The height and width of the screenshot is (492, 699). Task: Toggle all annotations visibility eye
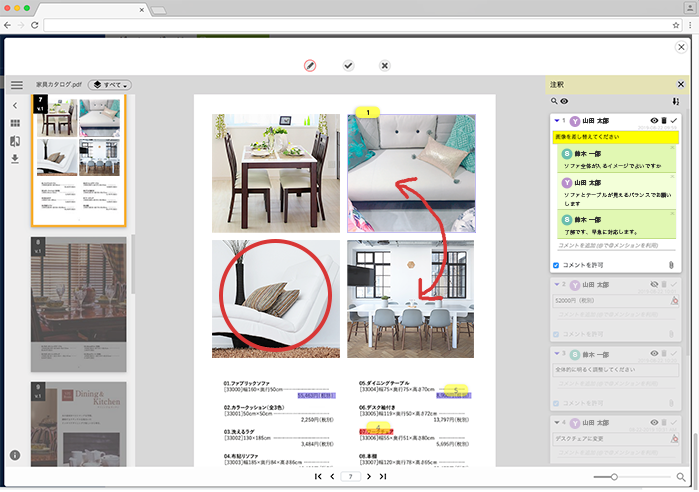click(x=564, y=101)
